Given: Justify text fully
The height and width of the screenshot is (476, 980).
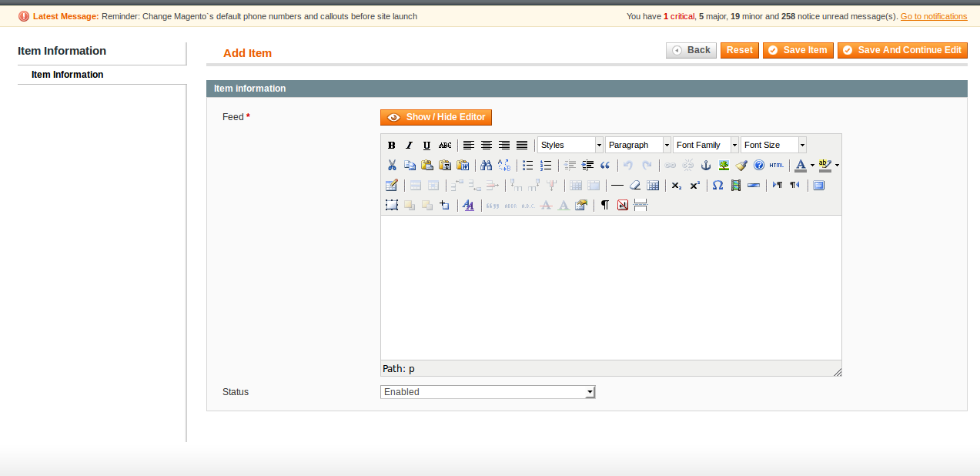Looking at the screenshot, I should 522,145.
